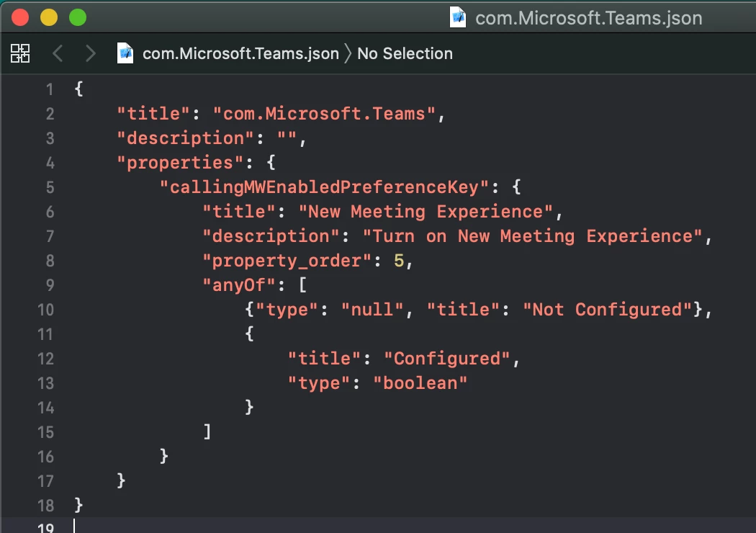Click the closing brace on line 16
This screenshot has width=756, height=533.
pyautogui.click(x=164, y=457)
